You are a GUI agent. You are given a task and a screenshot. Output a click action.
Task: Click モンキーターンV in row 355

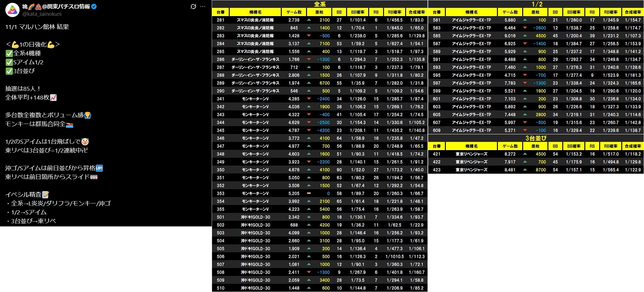click(255, 209)
